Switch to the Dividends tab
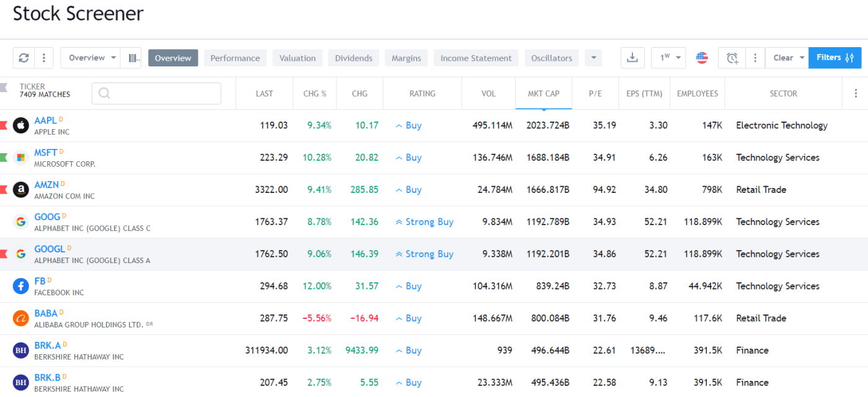 353,58
